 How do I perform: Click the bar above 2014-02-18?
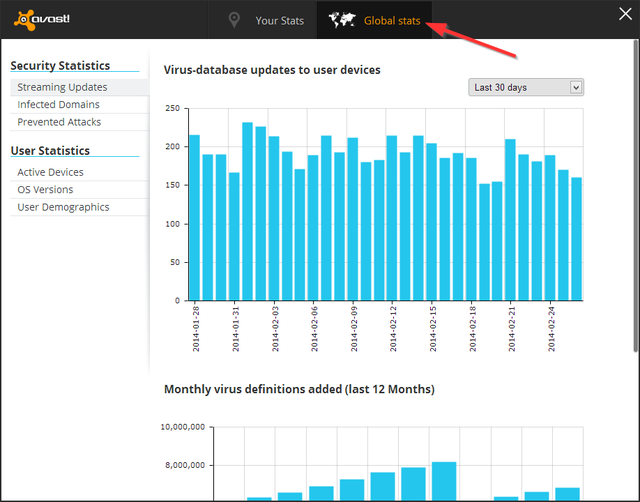coord(471,229)
